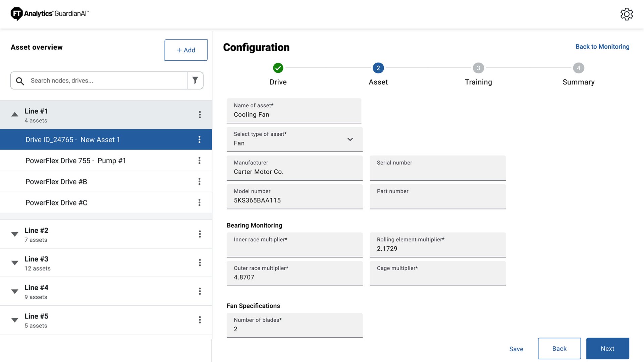The image size is (644, 362).
Task: Switch to the Training configuration step
Action: click(x=478, y=68)
